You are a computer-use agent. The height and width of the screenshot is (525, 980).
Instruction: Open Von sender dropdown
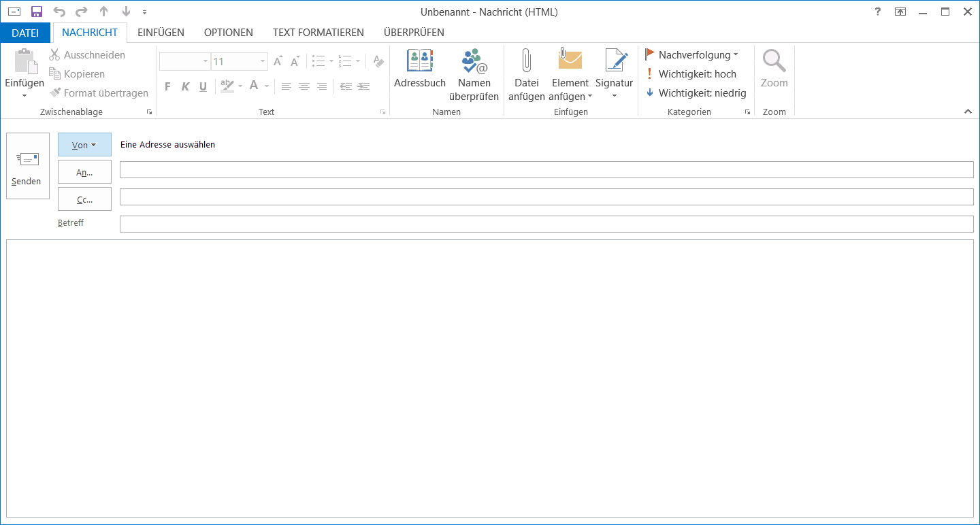click(84, 145)
